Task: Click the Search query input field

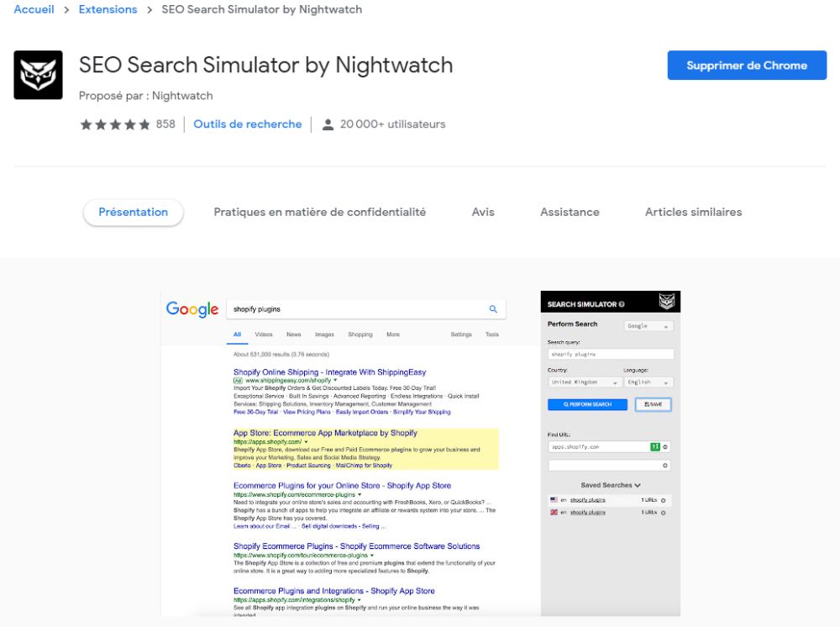Action: click(610, 354)
